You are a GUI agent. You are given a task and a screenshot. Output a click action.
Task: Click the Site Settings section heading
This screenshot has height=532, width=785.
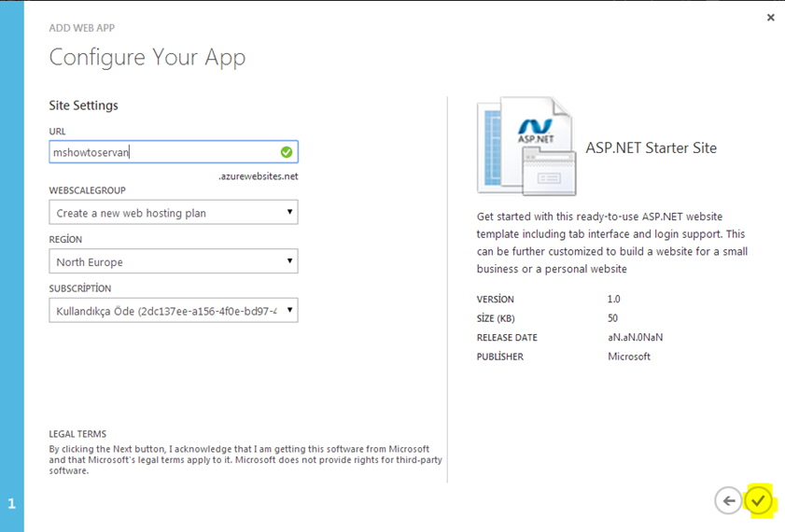[x=84, y=105]
